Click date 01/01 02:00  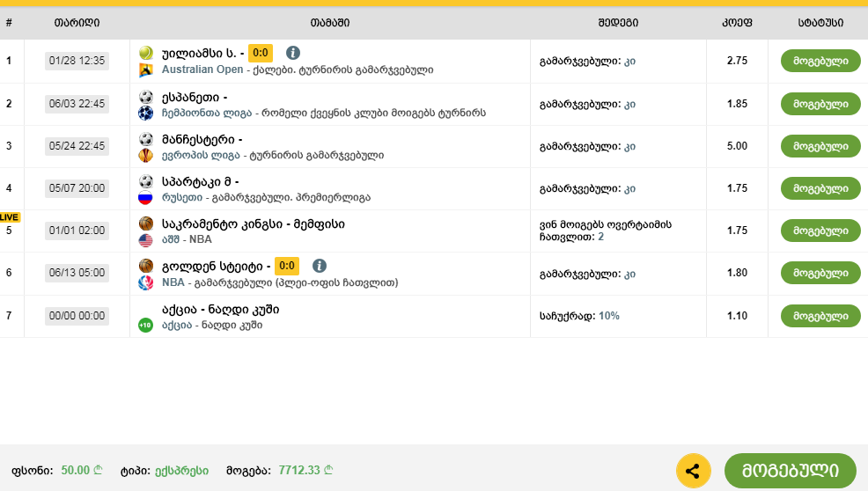coord(77,231)
